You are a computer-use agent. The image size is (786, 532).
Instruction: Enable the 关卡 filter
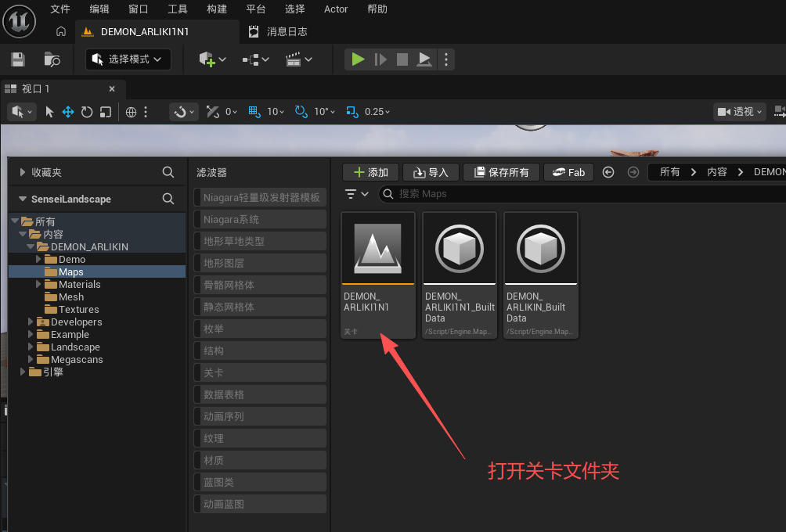[x=260, y=372]
